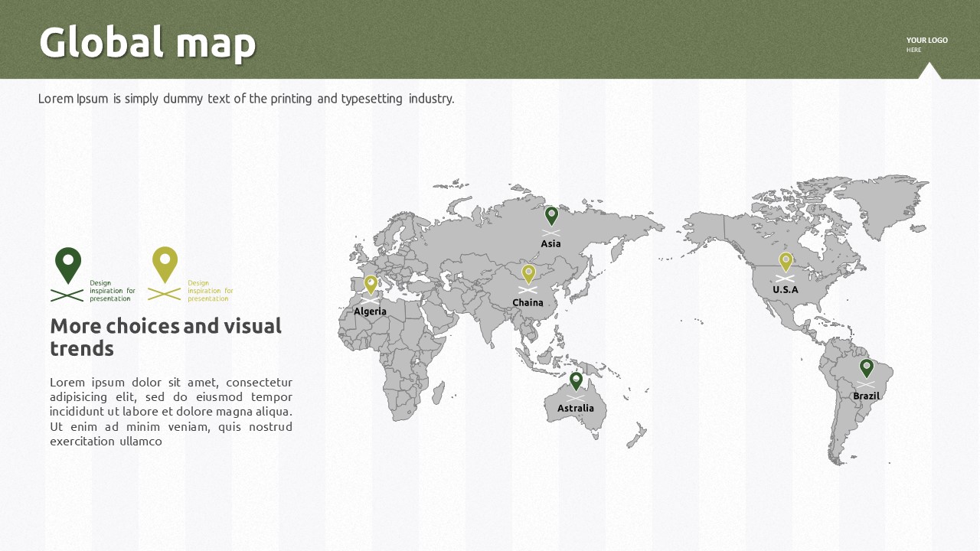The width and height of the screenshot is (980, 551).
Task: Click the white triangle below the logo
Action: tap(929, 71)
